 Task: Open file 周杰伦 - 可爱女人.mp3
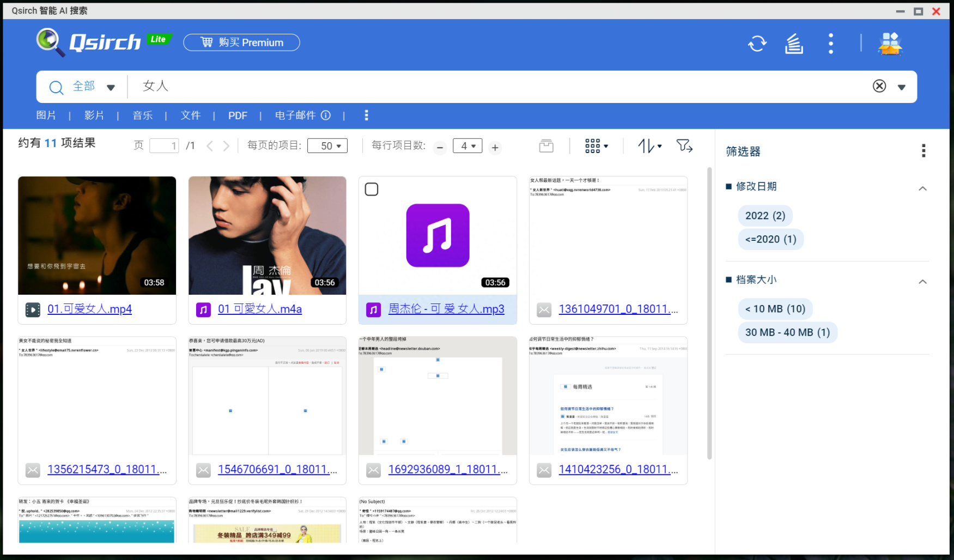pos(446,309)
